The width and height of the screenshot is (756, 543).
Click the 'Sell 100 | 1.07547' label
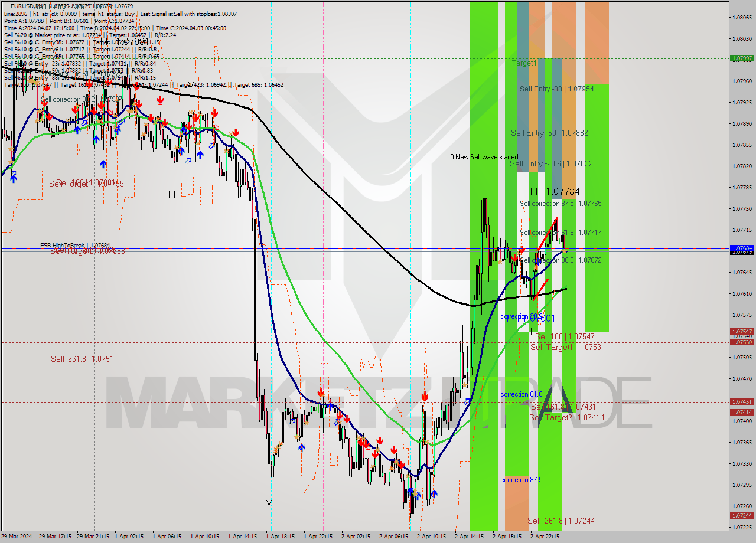pyautogui.click(x=565, y=336)
